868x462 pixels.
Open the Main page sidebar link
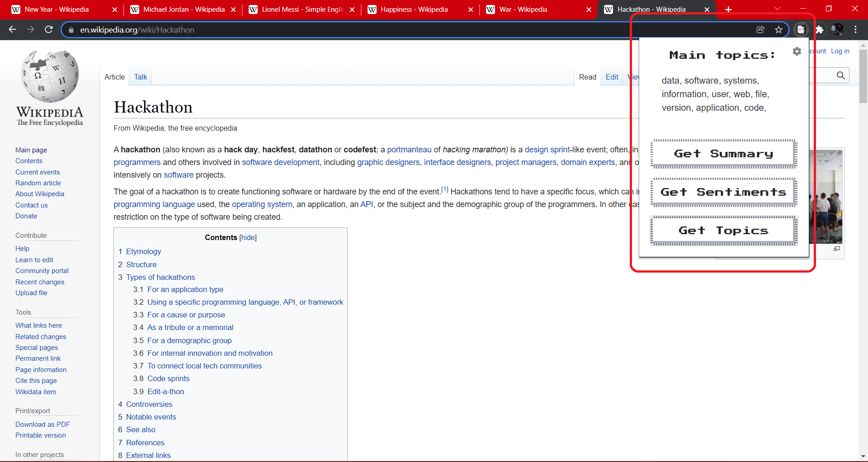[31, 150]
